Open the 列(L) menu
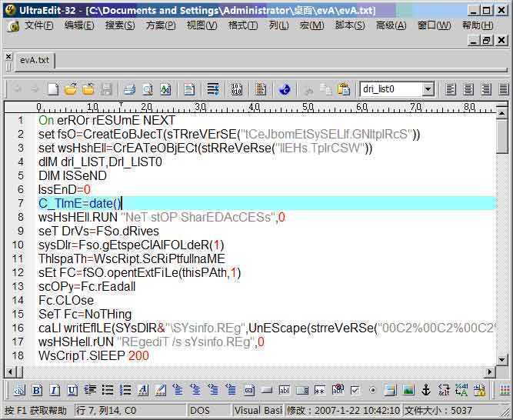This screenshot has height=420, width=513. [x=278, y=25]
